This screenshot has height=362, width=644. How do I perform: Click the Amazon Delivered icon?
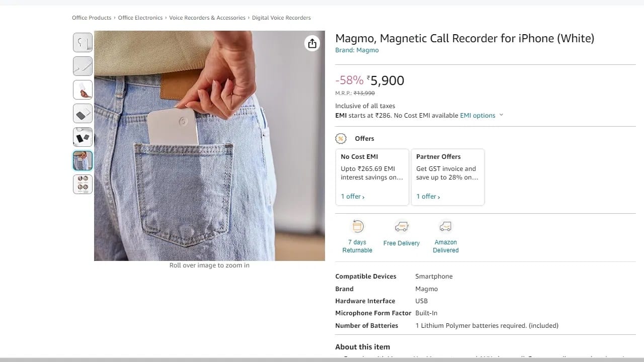(445, 227)
